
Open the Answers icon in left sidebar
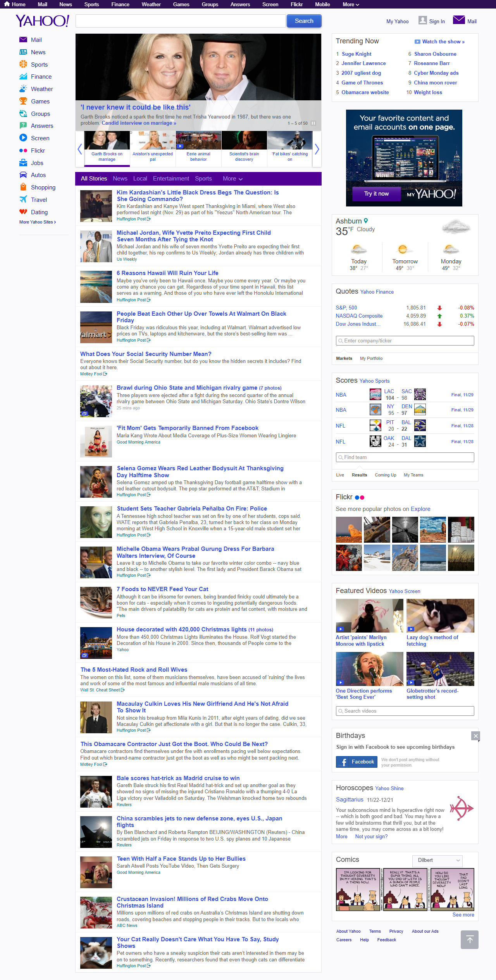click(23, 126)
